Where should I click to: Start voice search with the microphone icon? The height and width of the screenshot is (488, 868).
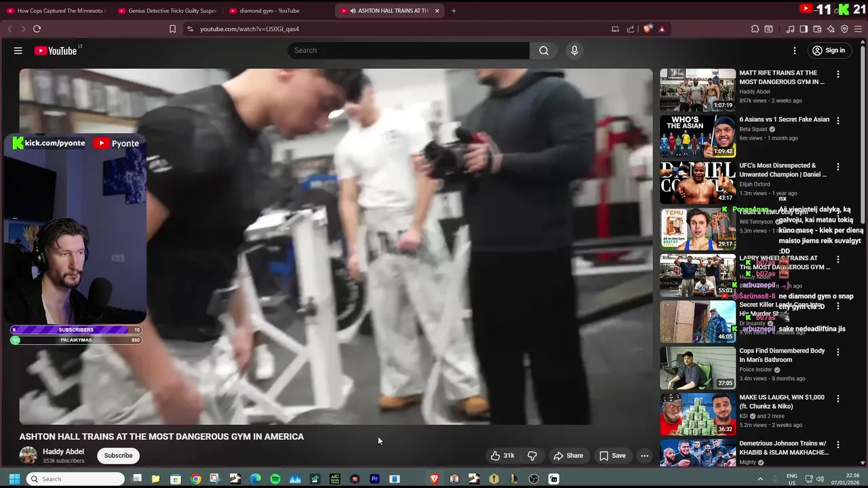(574, 50)
